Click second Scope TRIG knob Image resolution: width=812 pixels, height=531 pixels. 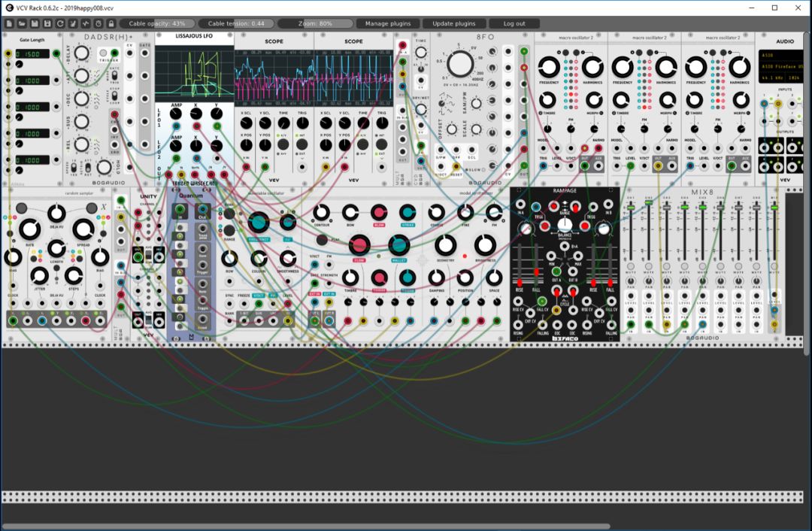click(x=382, y=123)
